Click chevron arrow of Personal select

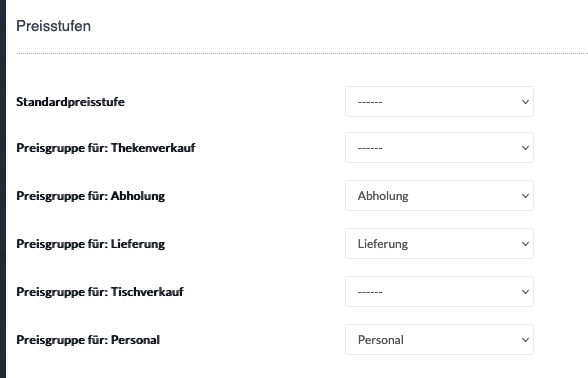[x=525, y=340]
